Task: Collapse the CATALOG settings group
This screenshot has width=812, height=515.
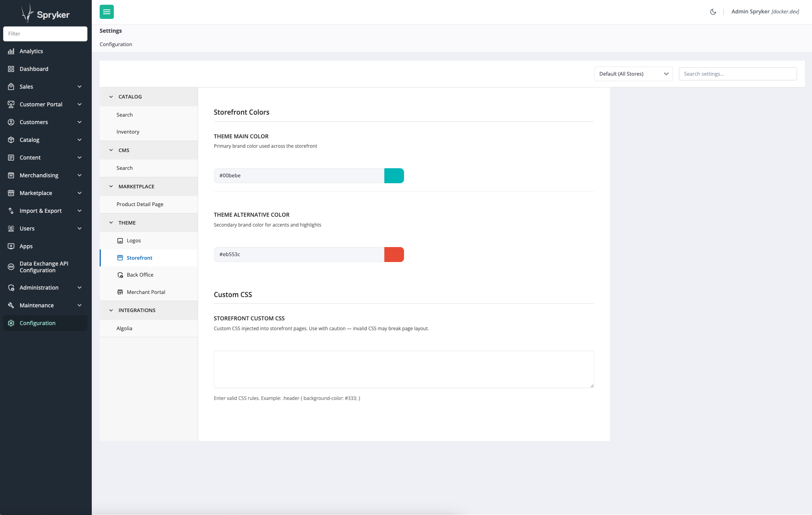Action: [111, 97]
